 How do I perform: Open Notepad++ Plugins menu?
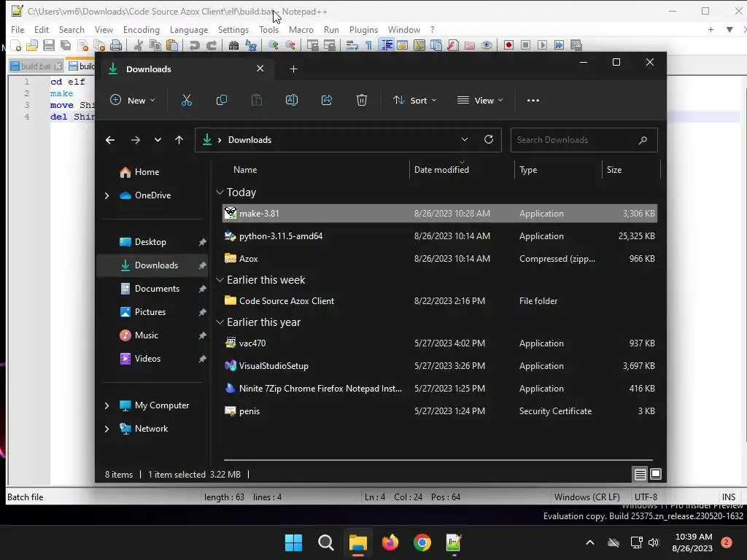tap(363, 29)
